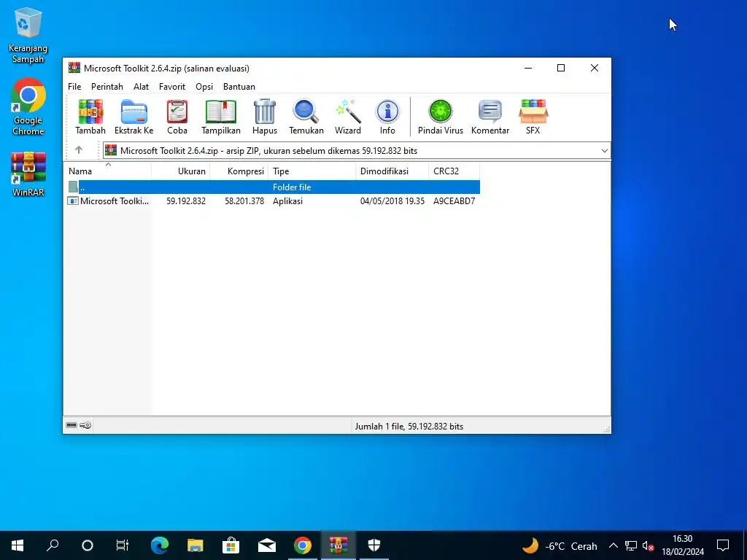Open the Windows Start menu

[18, 545]
